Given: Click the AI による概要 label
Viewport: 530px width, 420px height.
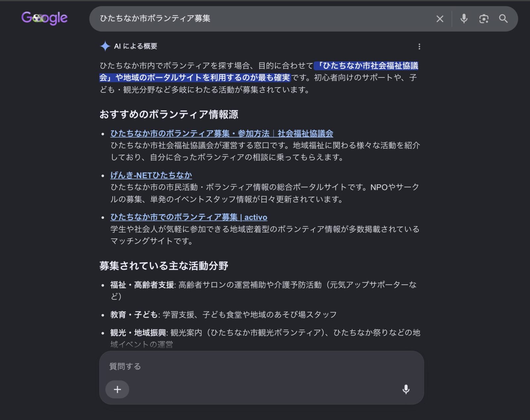Looking at the screenshot, I should tap(135, 46).
